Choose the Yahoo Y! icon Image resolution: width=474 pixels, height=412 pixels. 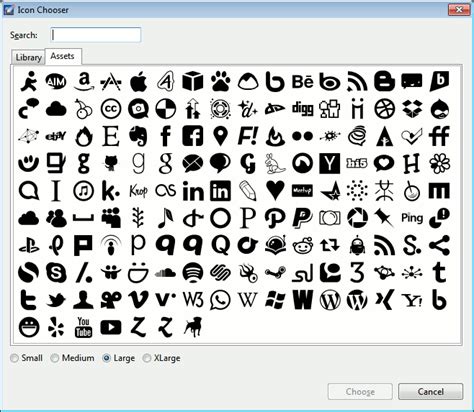click(412, 300)
